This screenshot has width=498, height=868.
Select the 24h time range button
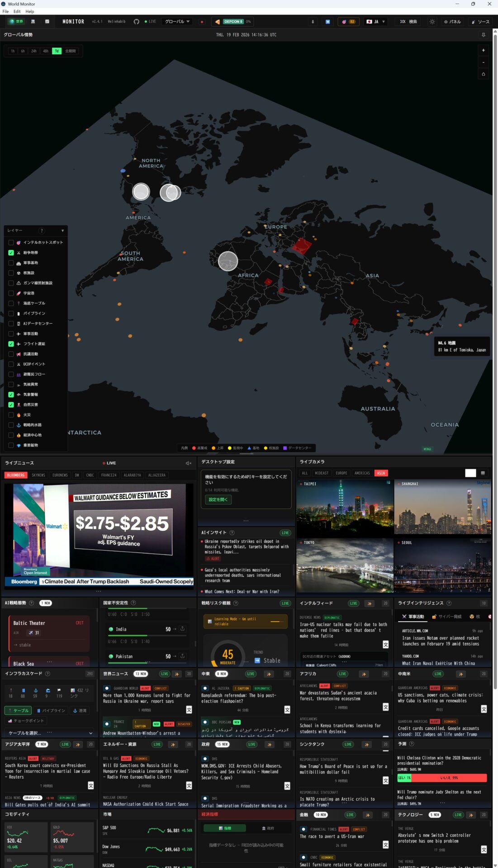[34, 51]
